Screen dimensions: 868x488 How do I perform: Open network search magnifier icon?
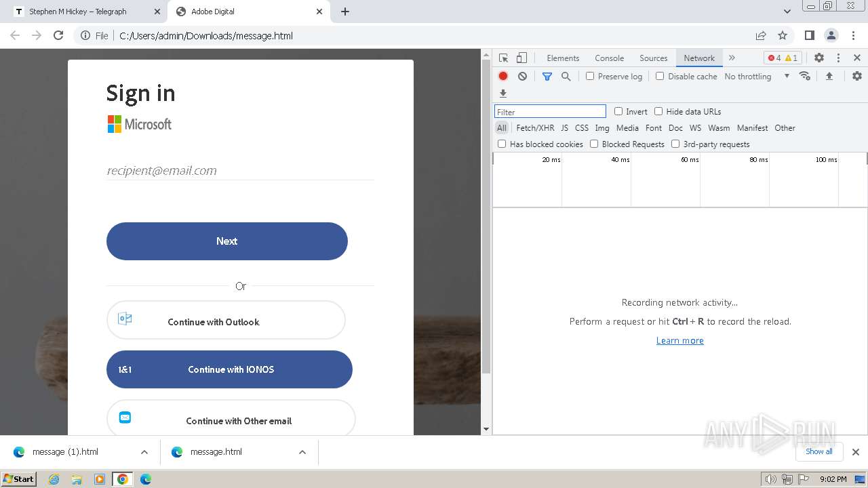click(566, 77)
